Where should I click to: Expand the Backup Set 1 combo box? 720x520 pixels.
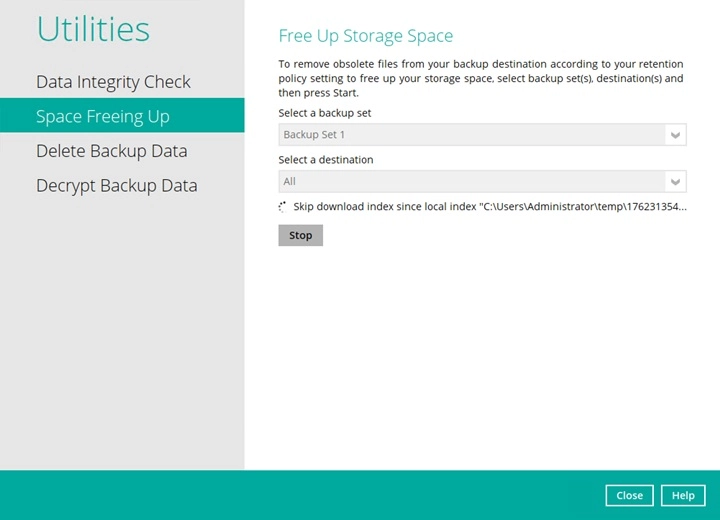point(470,135)
